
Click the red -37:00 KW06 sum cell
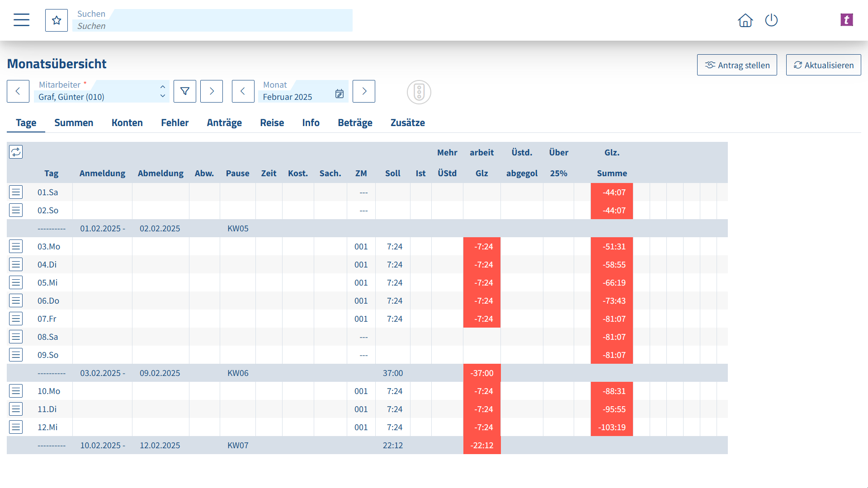pyautogui.click(x=482, y=373)
